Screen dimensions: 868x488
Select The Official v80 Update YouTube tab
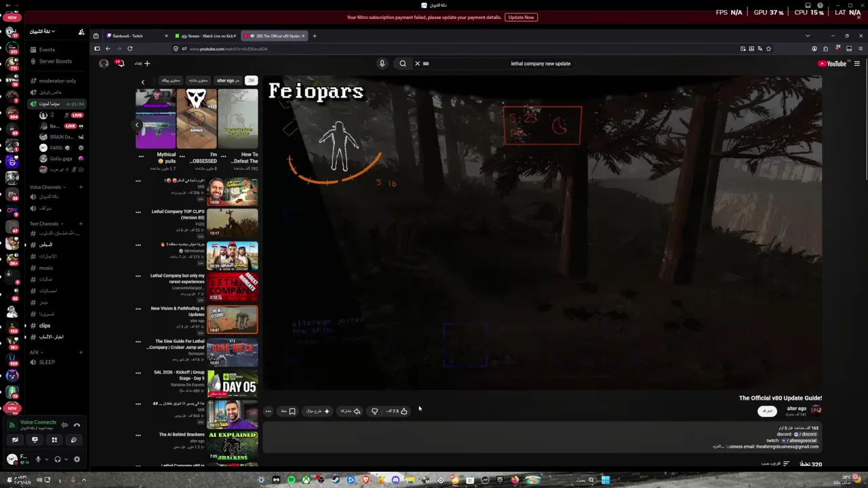coord(274,36)
